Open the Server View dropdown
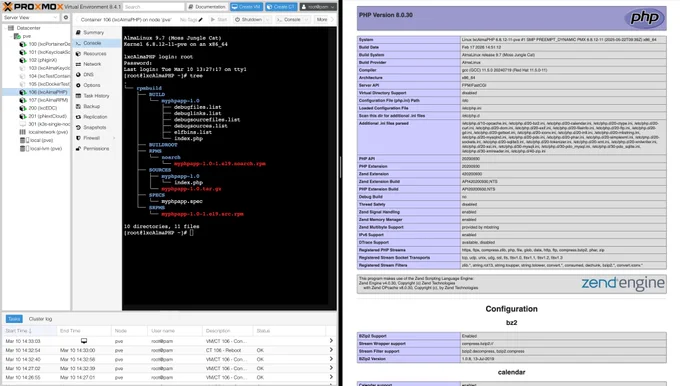This screenshot has height=386, width=680. [x=30, y=17]
